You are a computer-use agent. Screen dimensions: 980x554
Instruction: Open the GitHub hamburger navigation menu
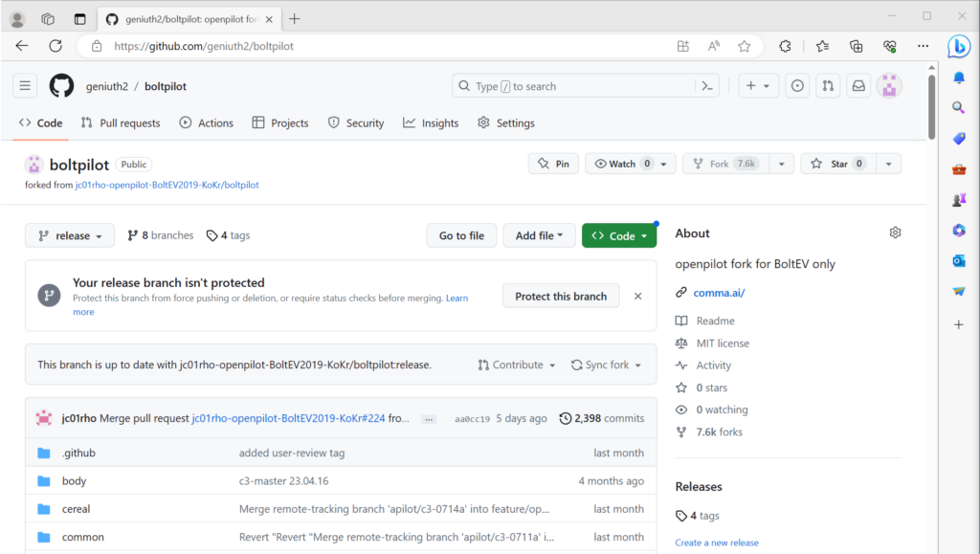25,86
